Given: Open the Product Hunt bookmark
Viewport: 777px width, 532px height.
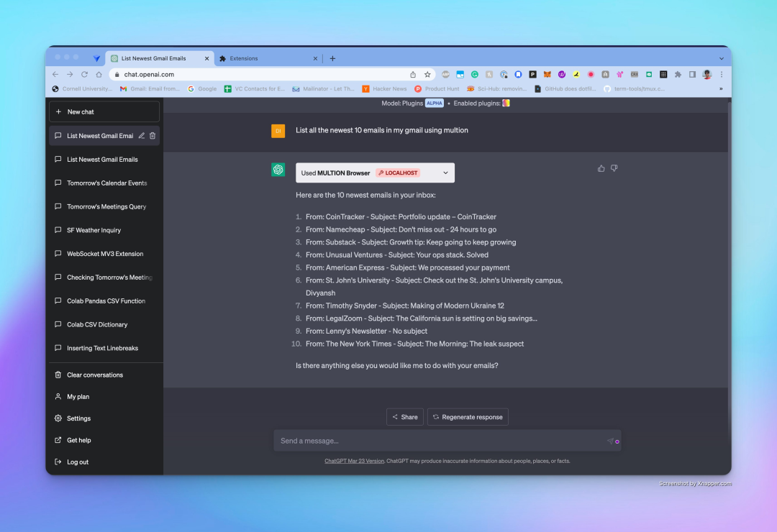Looking at the screenshot, I should click(437, 88).
